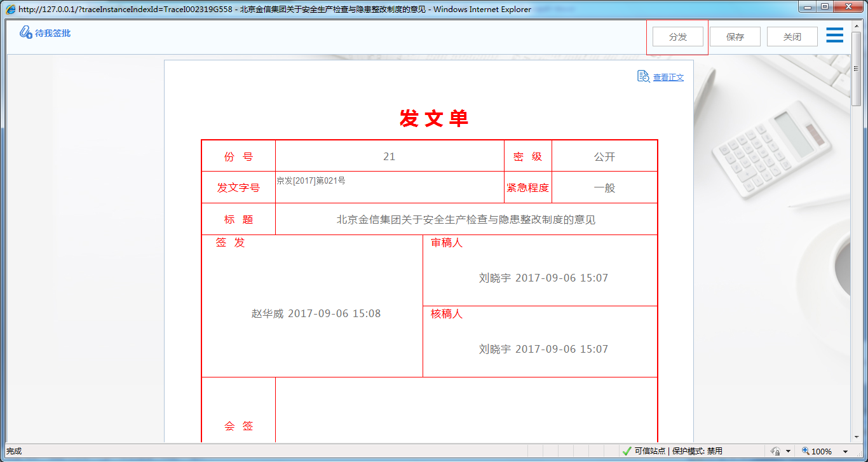Click the security zone icon in the status bar

[x=776, y=451]
